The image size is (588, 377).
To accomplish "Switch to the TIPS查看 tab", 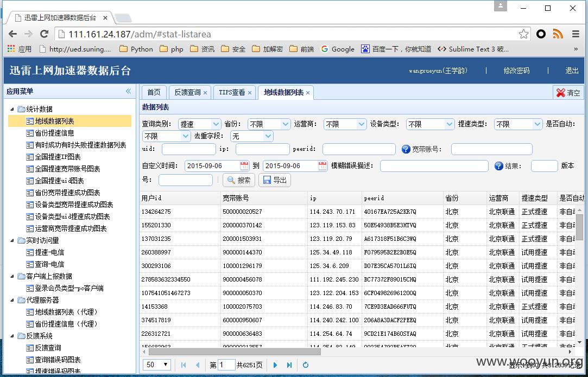I will click(x=232, y=93).
